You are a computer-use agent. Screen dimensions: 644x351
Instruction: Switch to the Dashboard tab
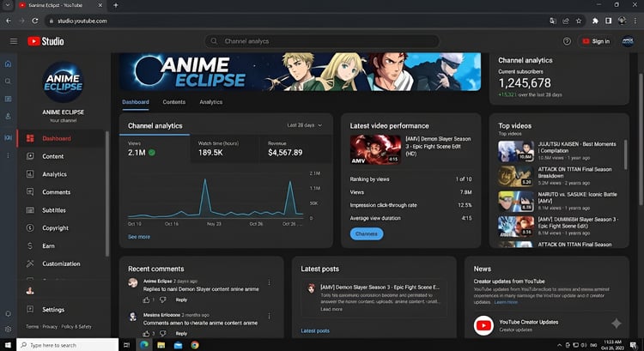[x=136, y=102]
